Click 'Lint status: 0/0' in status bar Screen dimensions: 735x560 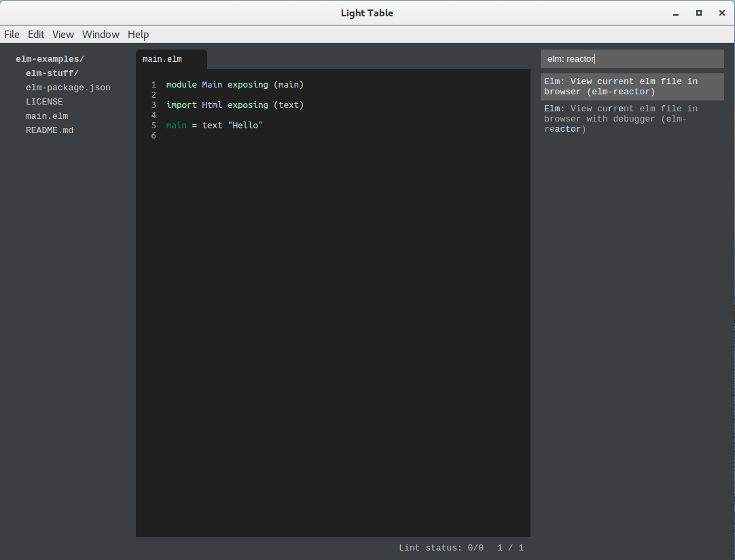click(x=441, y=547)
